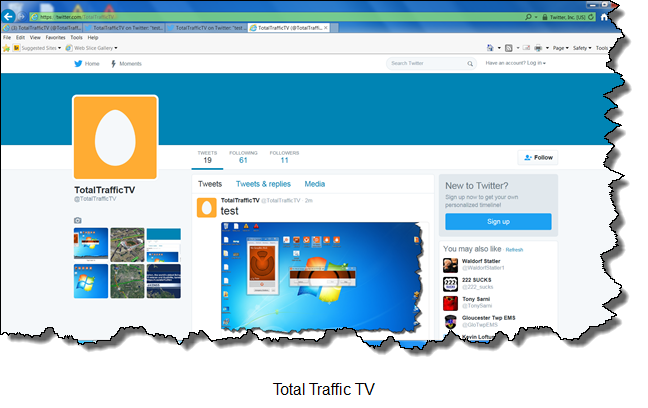Open the Help menu
This screenshot has width=648, height=408.
pos(93,38)
